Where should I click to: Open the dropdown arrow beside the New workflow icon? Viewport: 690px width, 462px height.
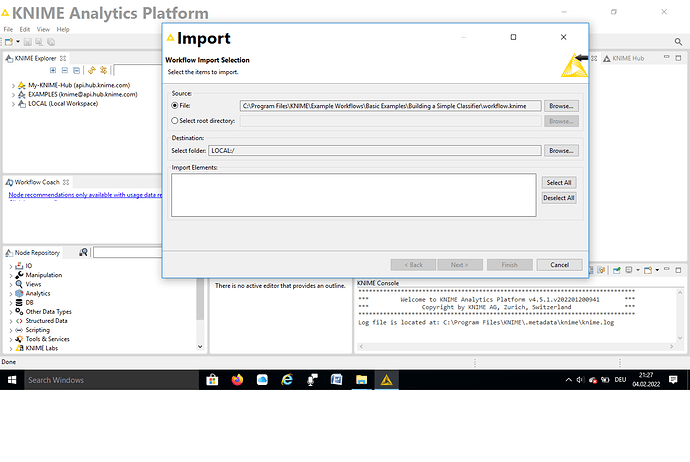coord(18,42)
